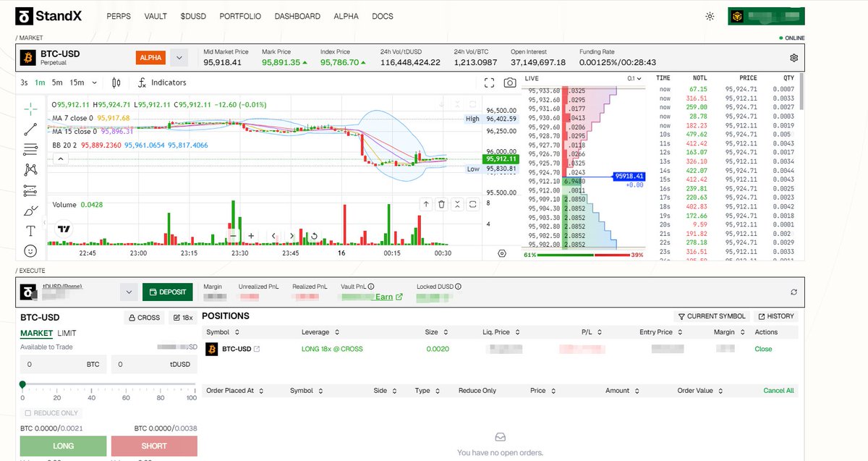Open the ALPHA page

tap(346, 16)
